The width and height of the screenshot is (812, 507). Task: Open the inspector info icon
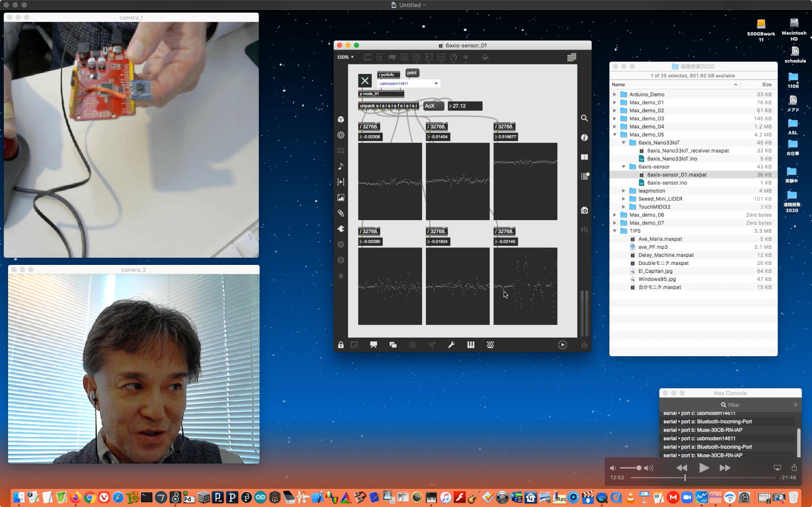(584, 138)
